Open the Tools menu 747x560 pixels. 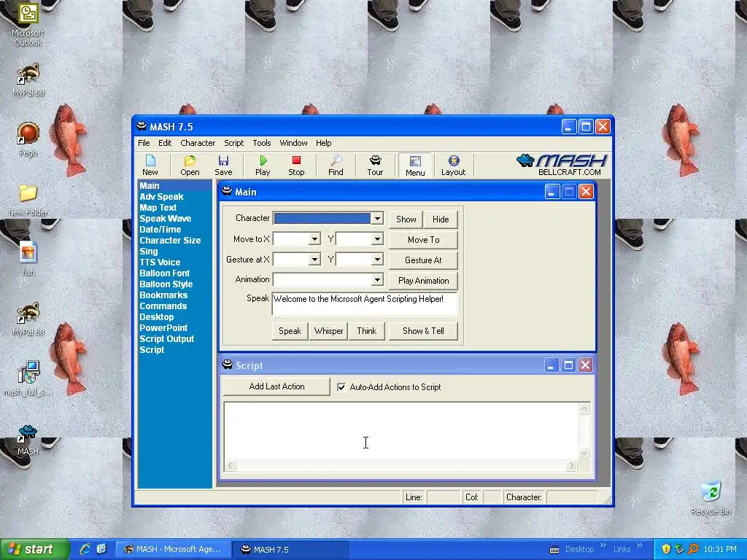click(262, 143)
